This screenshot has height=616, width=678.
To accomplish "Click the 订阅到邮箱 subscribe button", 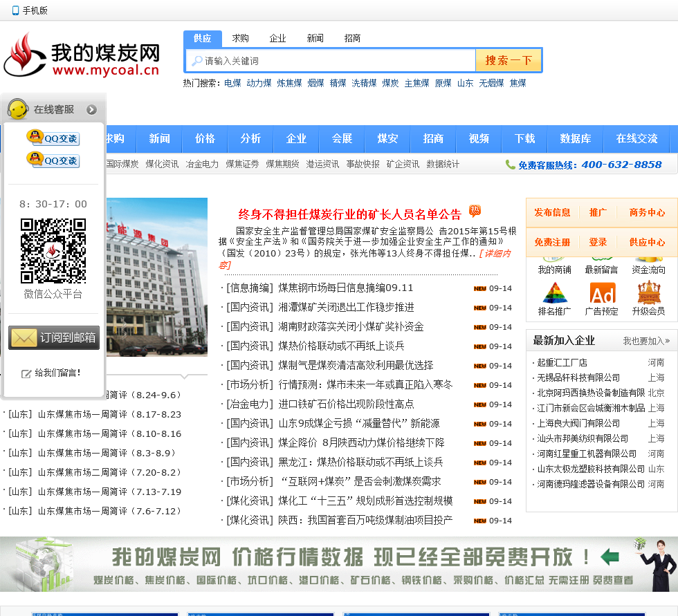I will coord(53,338).
